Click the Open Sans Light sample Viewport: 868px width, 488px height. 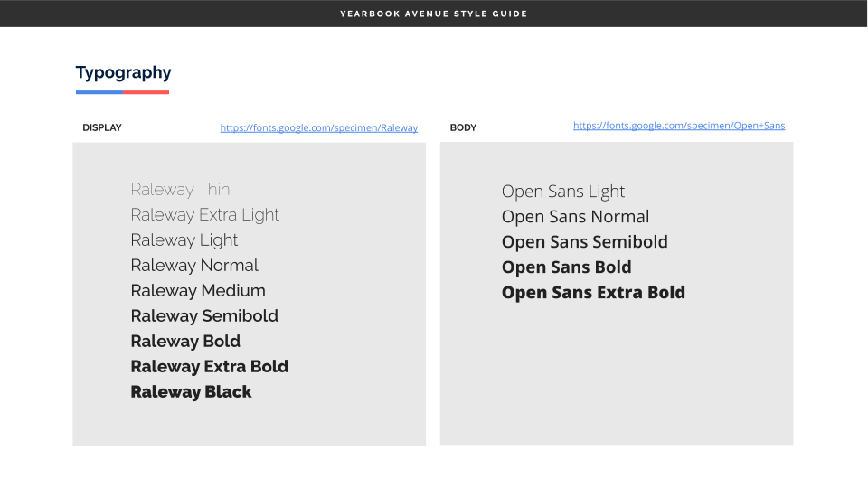coord(563,192)
